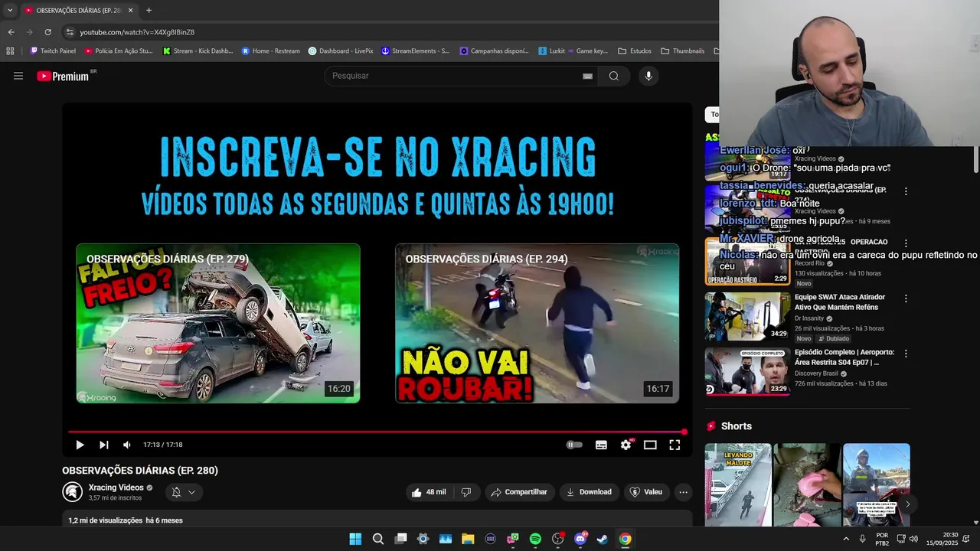The height and width of the screenshot is (551, 980).
Task: Open StreamElements bookmark
Action: 415,51
